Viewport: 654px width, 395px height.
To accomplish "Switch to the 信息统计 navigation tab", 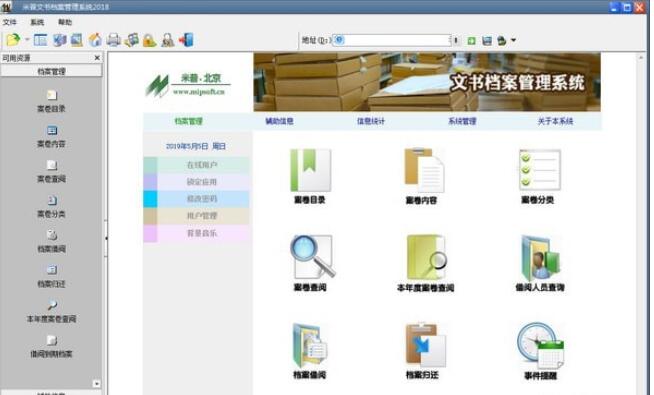I will (x=371, y=121).
